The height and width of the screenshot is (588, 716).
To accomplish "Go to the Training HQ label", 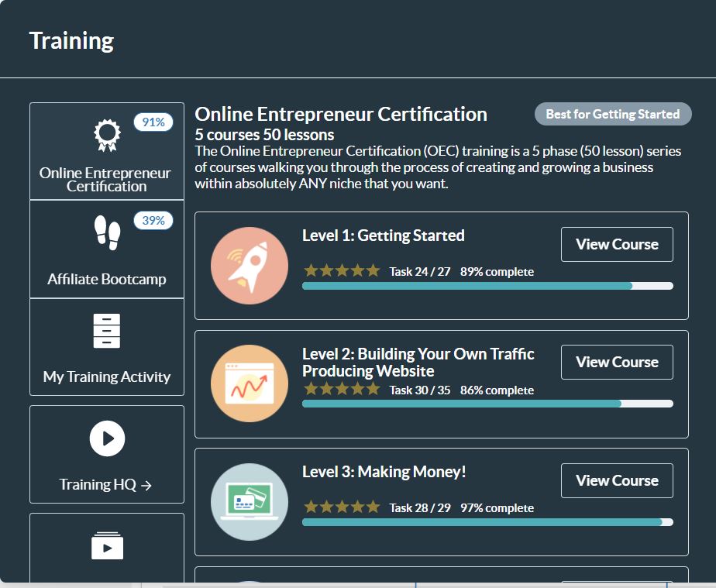I will [105, 484].
